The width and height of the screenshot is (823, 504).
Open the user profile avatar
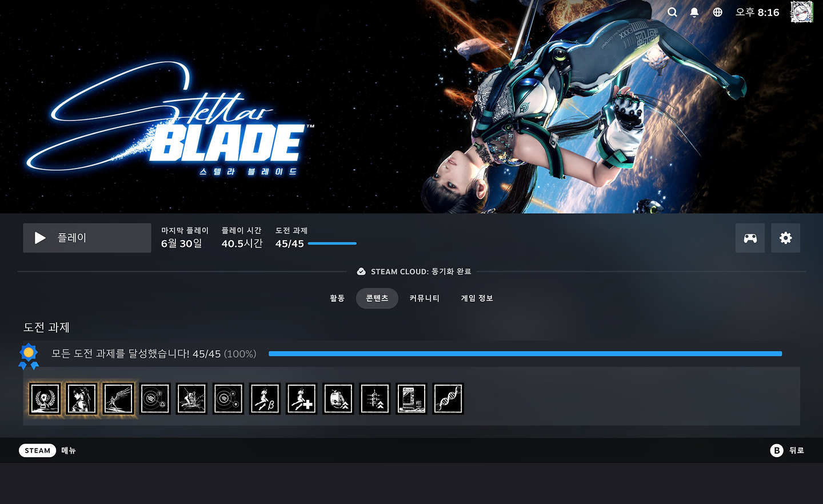pos(802,12)
